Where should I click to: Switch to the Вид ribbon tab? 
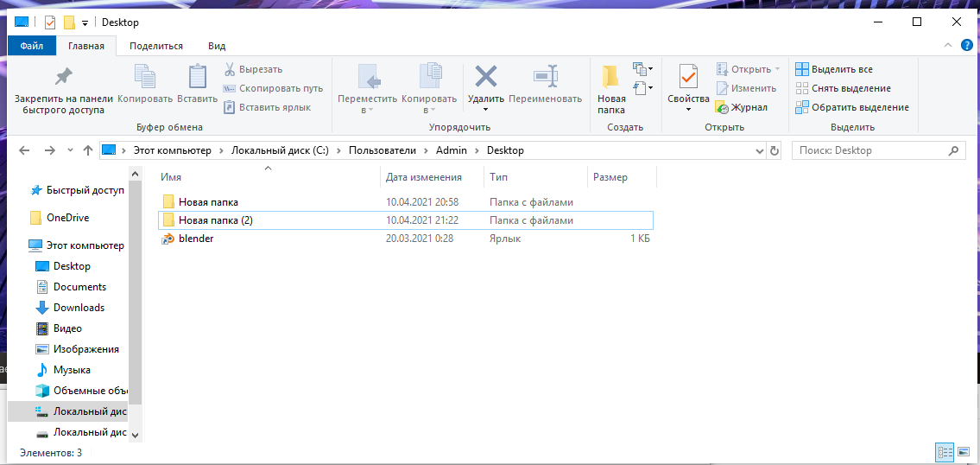(x=217, y=46)
